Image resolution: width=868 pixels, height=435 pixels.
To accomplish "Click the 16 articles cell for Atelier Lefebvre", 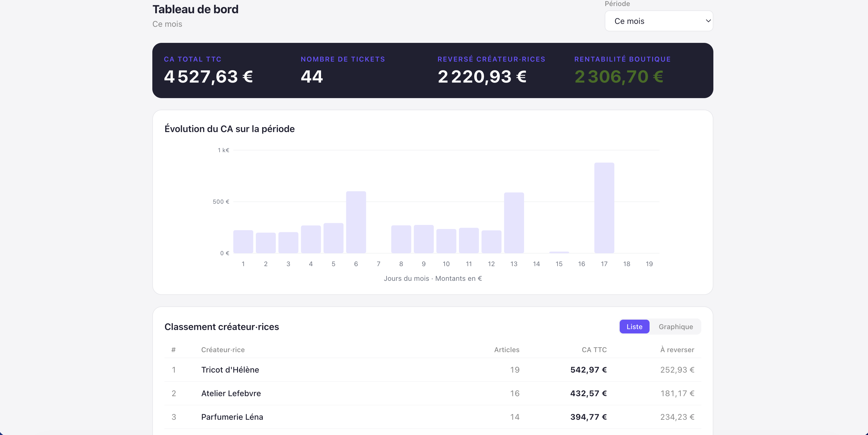I will click(514, 393).
